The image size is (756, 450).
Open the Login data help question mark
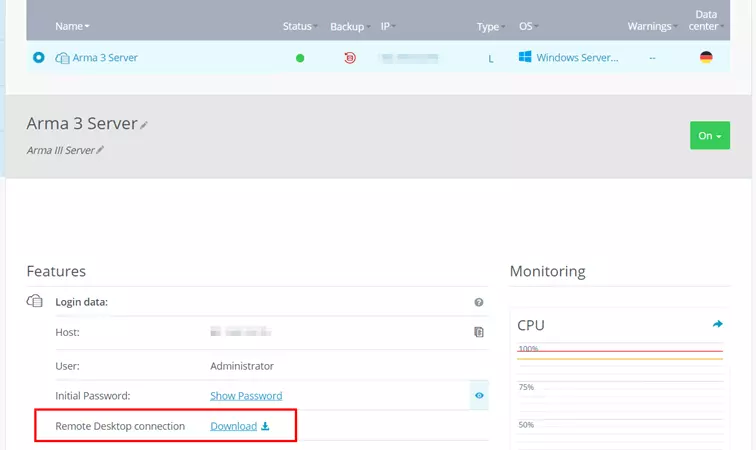(x=478, y=302)
